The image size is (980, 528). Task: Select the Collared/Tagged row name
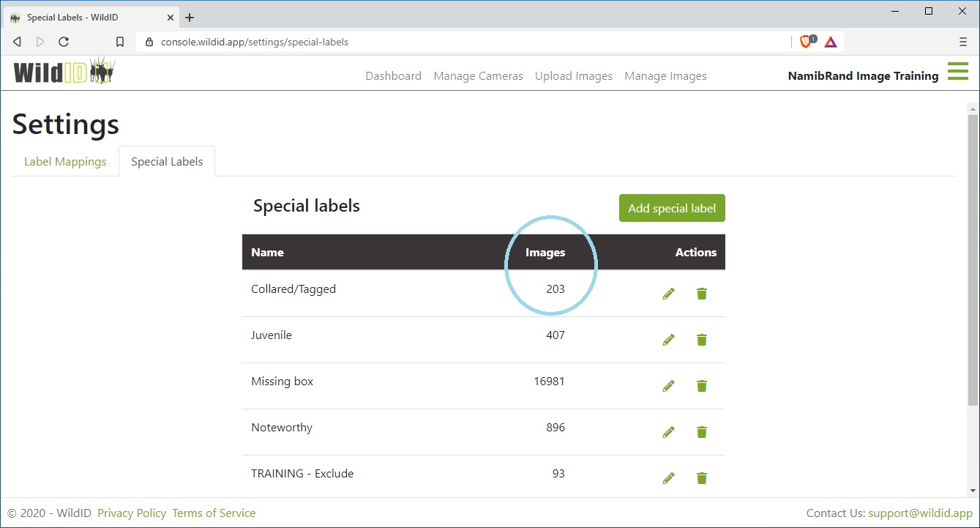(x=293, y=289)
